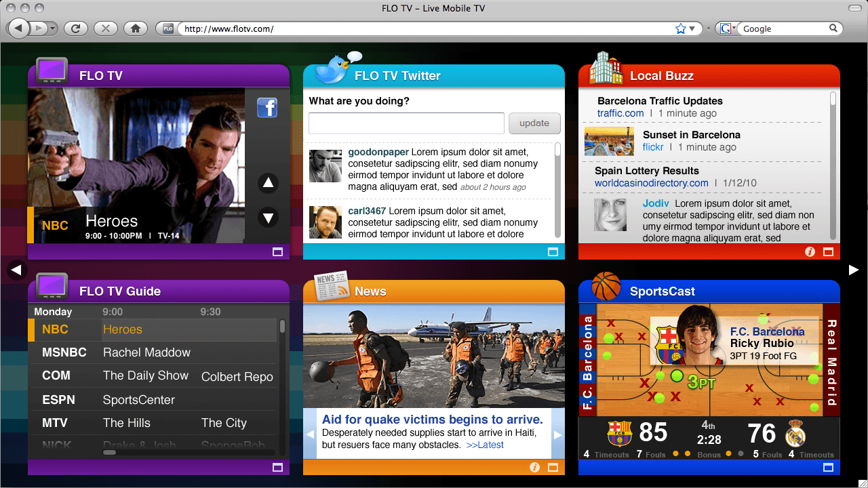Click the Local Buzz buildings icon
Screen dimensions: 868x488
coord(606,68)
